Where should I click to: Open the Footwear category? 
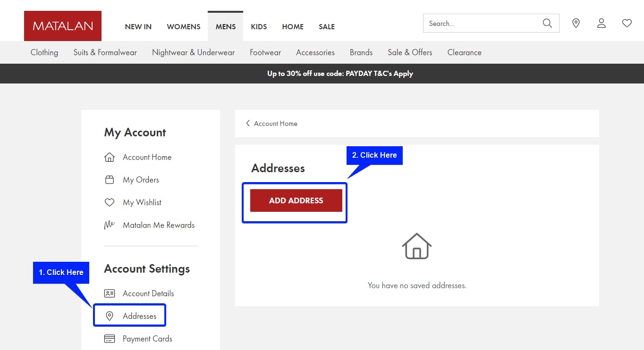click(265, 52)
